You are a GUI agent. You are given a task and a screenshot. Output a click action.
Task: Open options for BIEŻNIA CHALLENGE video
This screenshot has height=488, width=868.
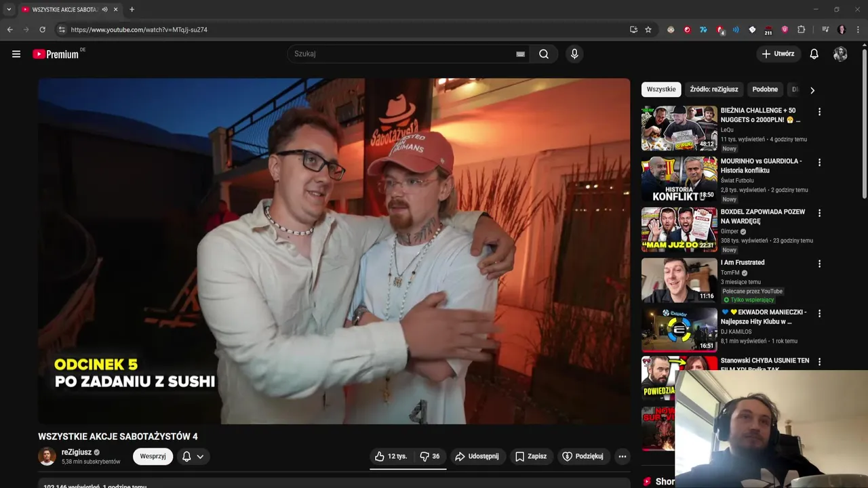click(x=819, y=112)
